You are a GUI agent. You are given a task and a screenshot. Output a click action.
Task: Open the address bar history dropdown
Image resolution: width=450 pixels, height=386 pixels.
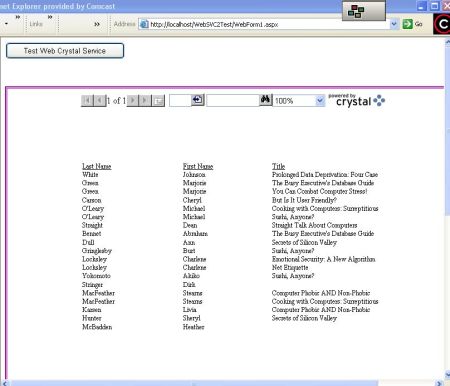pyautogui.click(x=394, y=24)
